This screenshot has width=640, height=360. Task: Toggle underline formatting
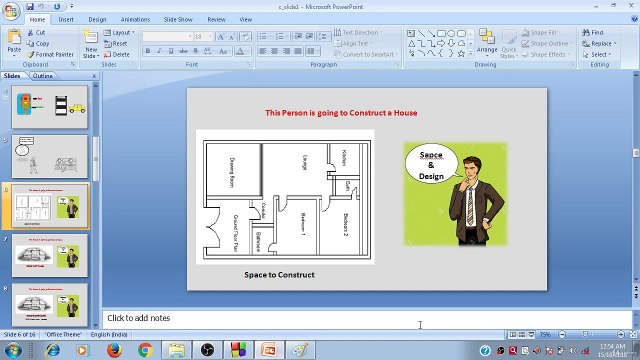click(x=171, y=51)
